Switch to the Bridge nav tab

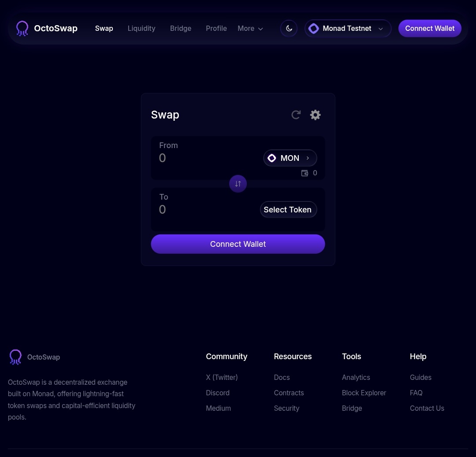coord(181,29)
